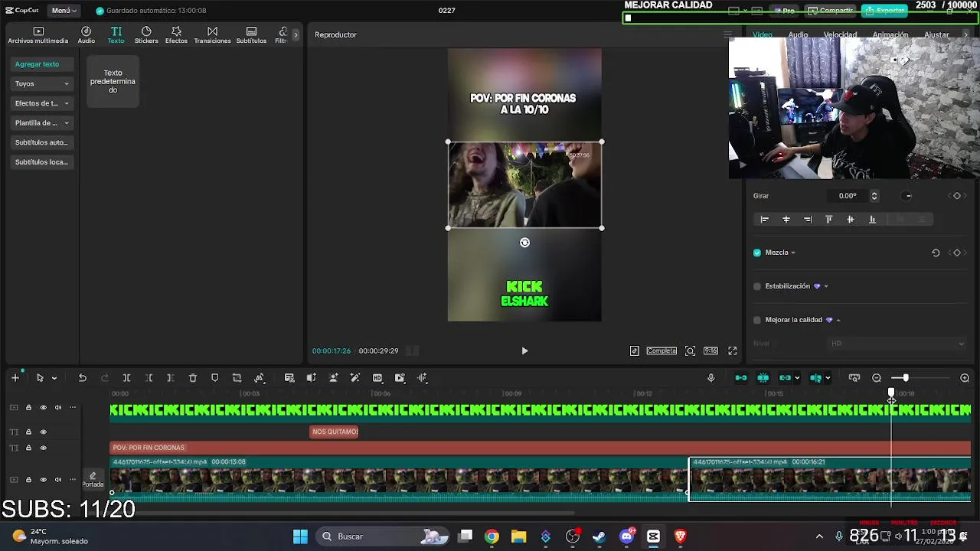
Task: Click the Portada cover edit button
Action: pos(93,480)
